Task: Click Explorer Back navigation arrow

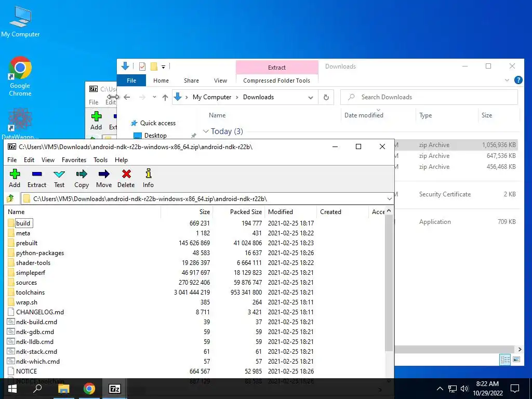Action: [x=127, y=97]
